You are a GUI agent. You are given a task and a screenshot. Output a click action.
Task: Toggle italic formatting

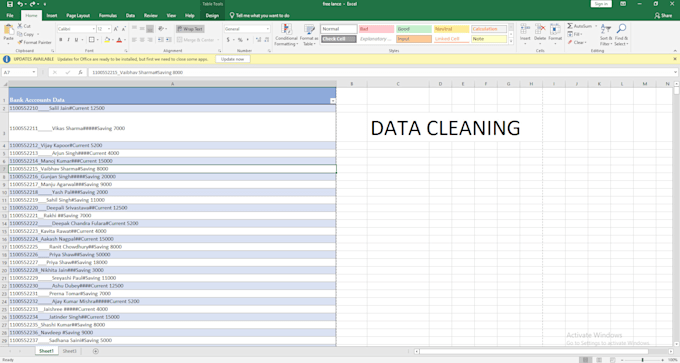(x=68, y=40)
